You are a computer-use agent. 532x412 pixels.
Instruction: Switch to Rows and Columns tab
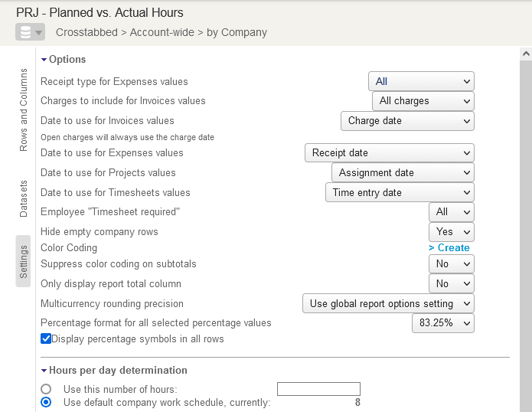click(x=24, y=110)
